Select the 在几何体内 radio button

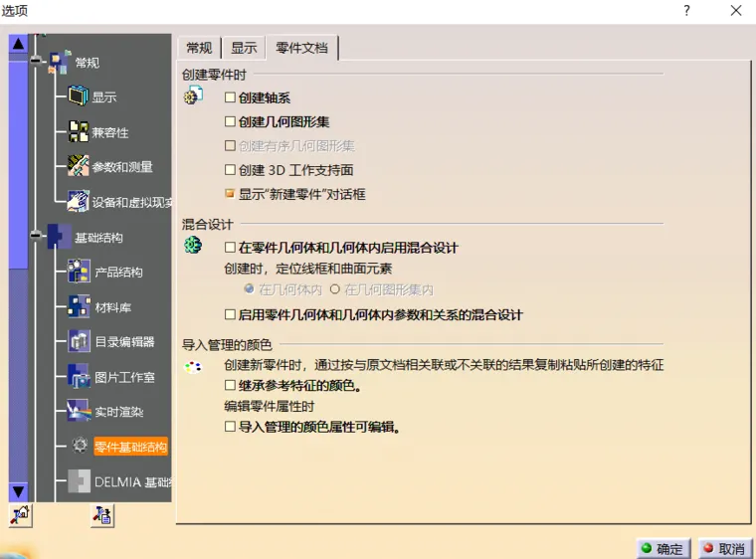click(x=249, y=288)
